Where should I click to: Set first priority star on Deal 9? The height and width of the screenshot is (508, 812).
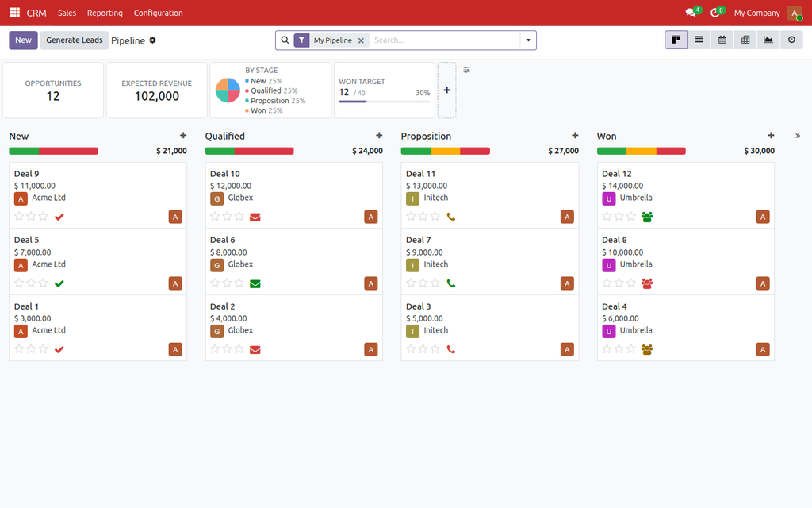19,216
